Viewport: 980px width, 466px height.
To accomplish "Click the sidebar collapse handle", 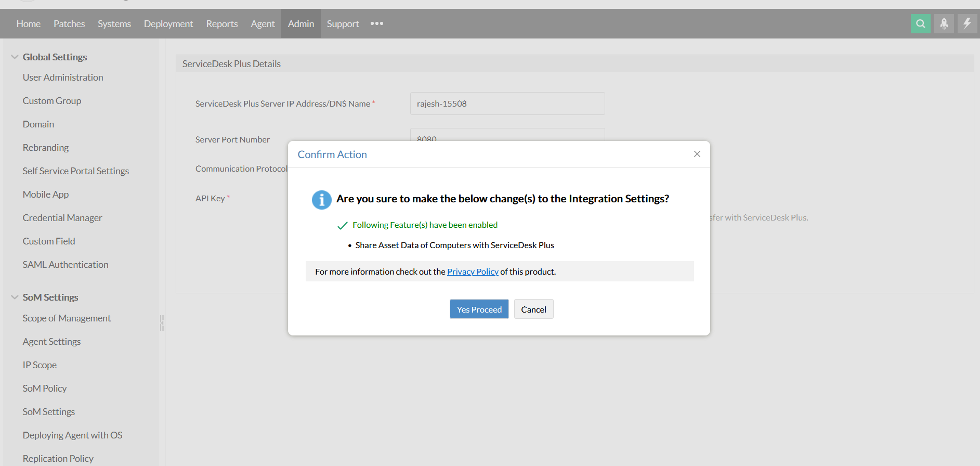I will (x=162, y=323).
